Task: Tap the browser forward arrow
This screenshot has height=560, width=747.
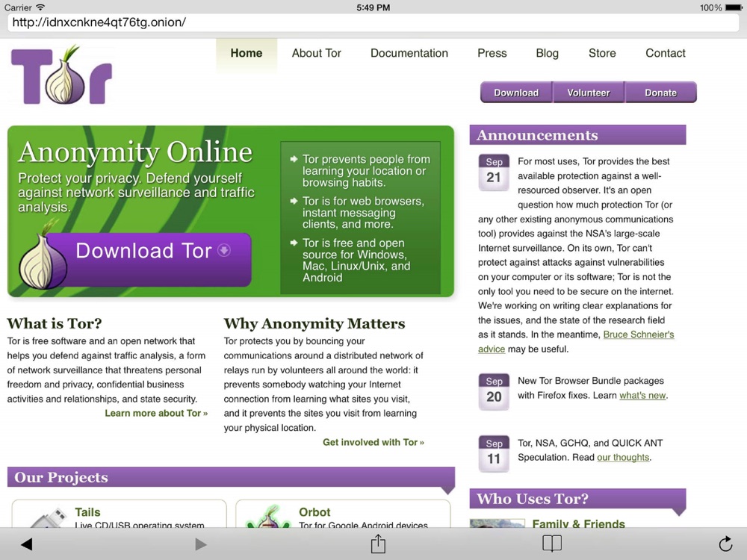Action: click(x=201, y=544)
